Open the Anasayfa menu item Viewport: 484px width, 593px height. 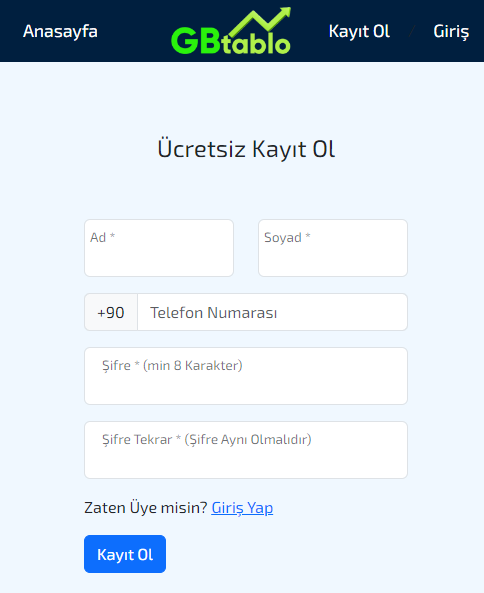tap(60, 31)
